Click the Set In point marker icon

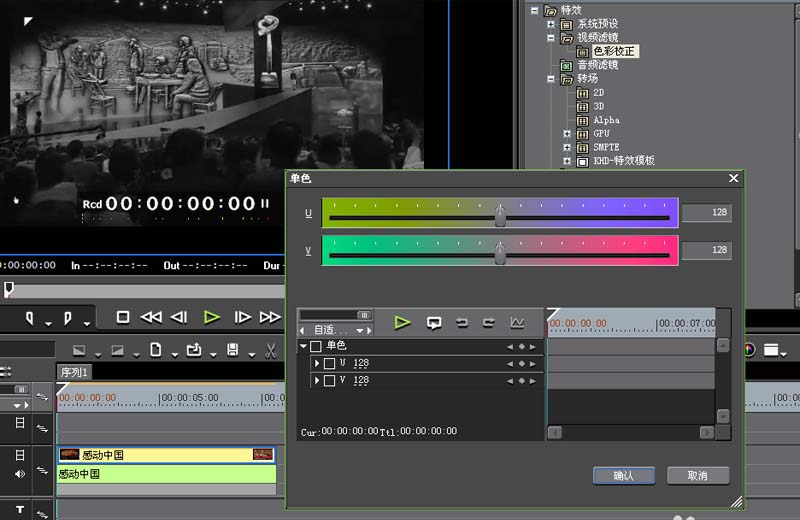[30, 318]
